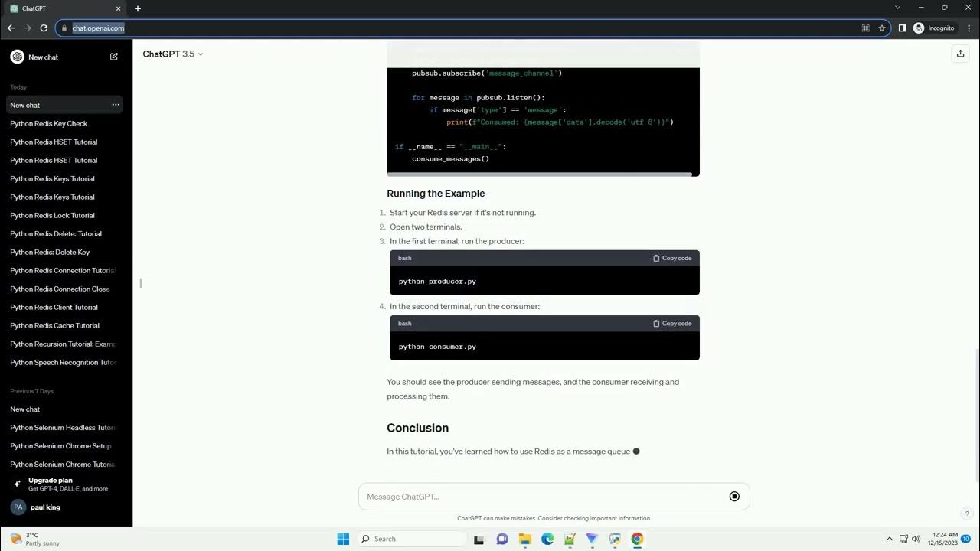This screenshot has height=551, width=980.
Task: Click the new chat compose pencil icon
Action: [x=114, y=57]
